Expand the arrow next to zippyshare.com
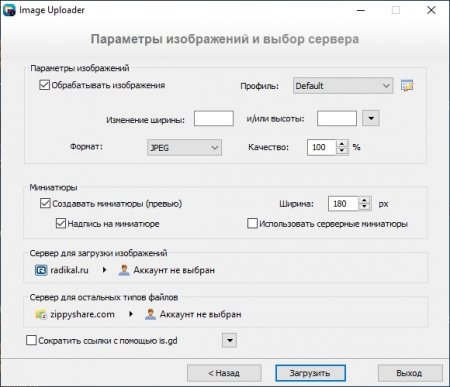 coord(131,314)
